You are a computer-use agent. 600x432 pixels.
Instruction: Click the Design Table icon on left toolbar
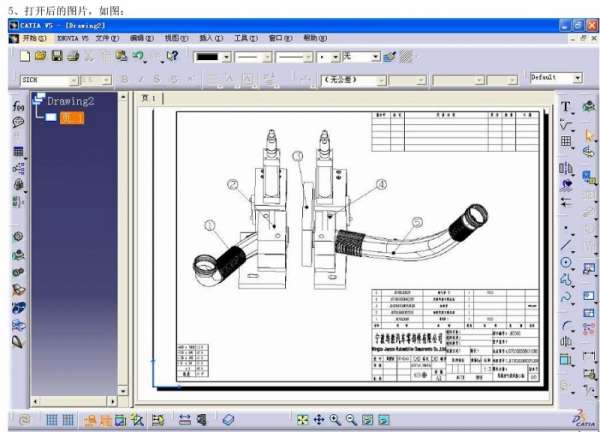pos(18,151)
